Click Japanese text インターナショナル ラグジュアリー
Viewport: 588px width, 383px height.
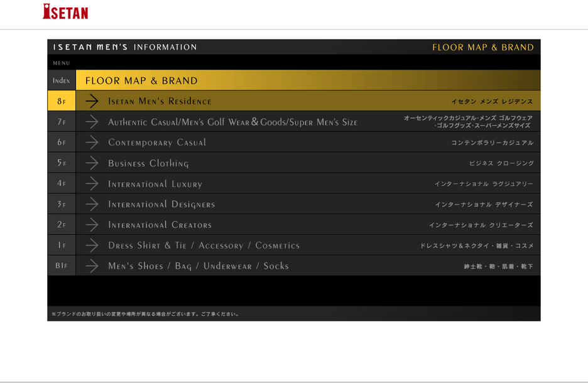click(x=484, y=183)
